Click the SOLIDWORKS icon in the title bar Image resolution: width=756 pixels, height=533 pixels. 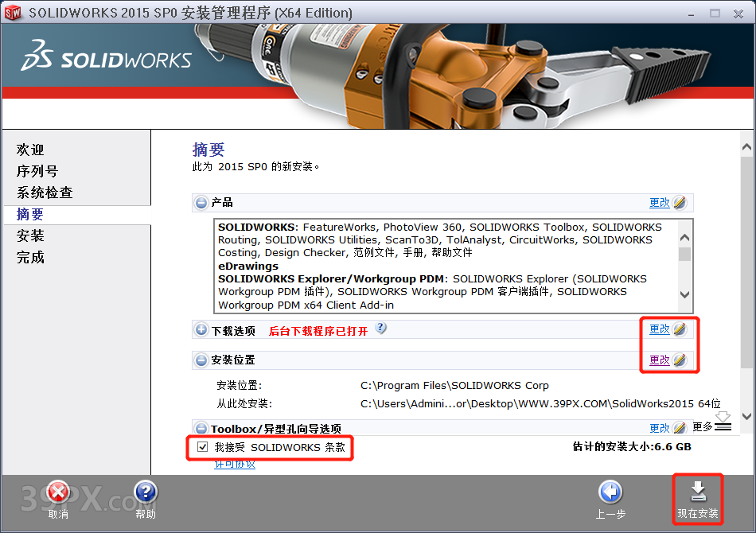pyautogui.click(x=13, y=12)
